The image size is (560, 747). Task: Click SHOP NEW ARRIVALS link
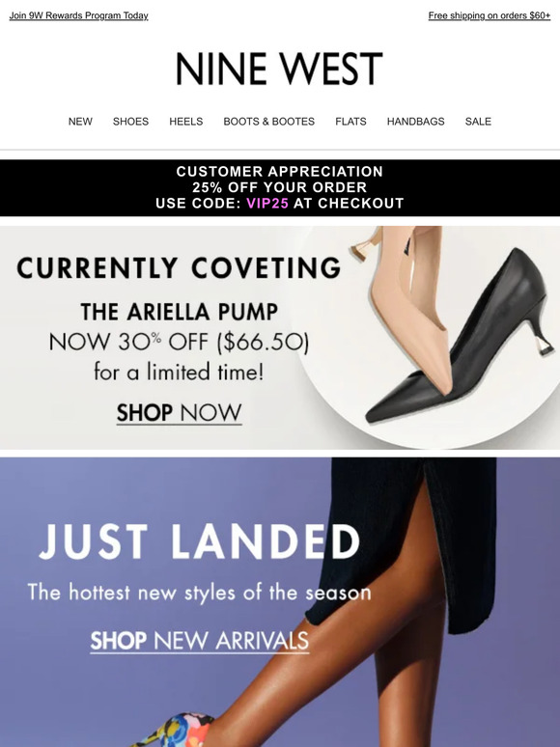coord(200,641)
